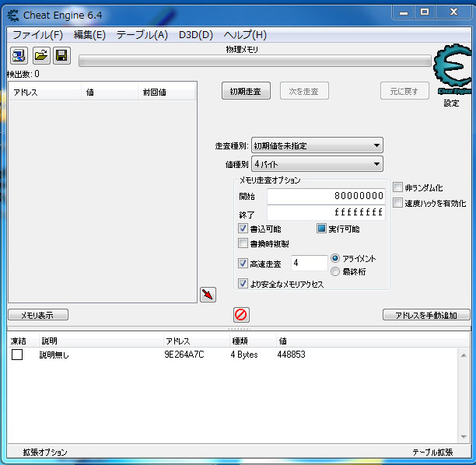Click the 設定 label under the logo

point(451,103)
